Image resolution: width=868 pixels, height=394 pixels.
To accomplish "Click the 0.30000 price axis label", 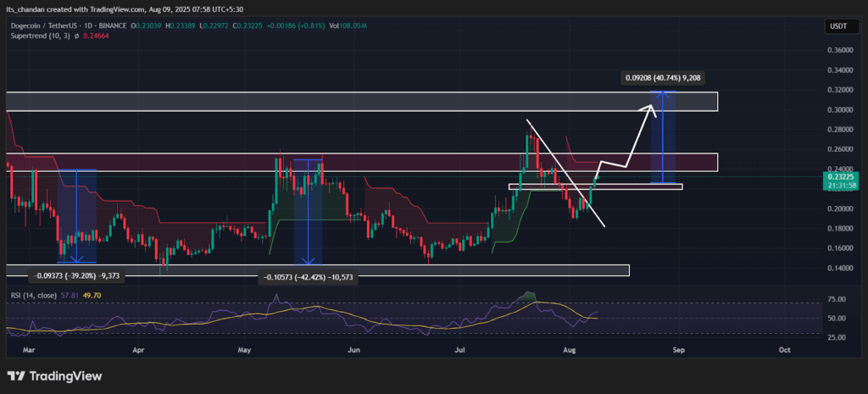I will click(841, 110).
